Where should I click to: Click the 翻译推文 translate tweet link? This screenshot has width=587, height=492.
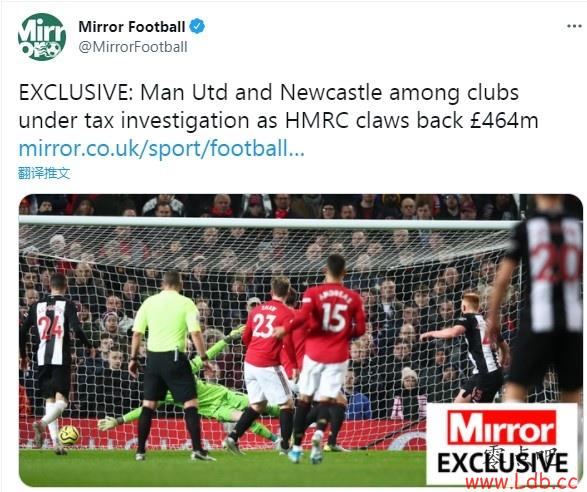click(x=44, y=173)
